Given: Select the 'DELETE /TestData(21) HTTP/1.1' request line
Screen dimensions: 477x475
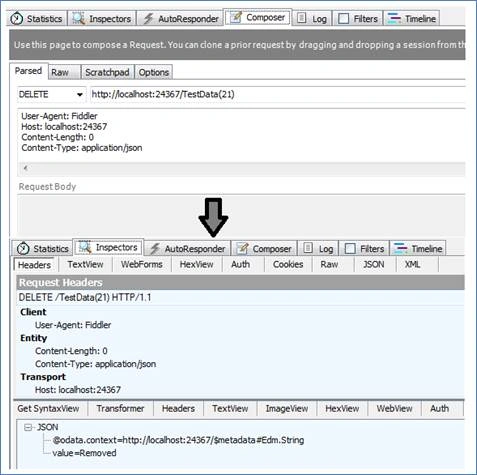Looking at the screenshot, I should 85,297.
